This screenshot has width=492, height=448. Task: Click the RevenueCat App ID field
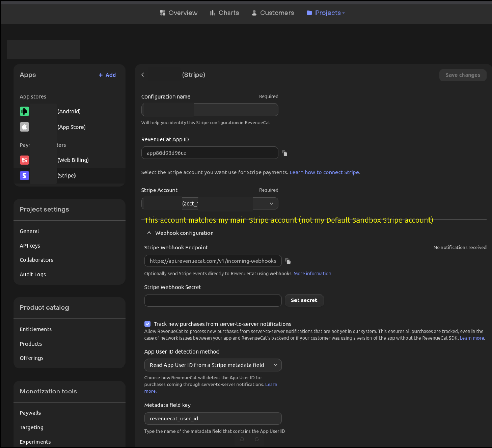click(210, 153)
